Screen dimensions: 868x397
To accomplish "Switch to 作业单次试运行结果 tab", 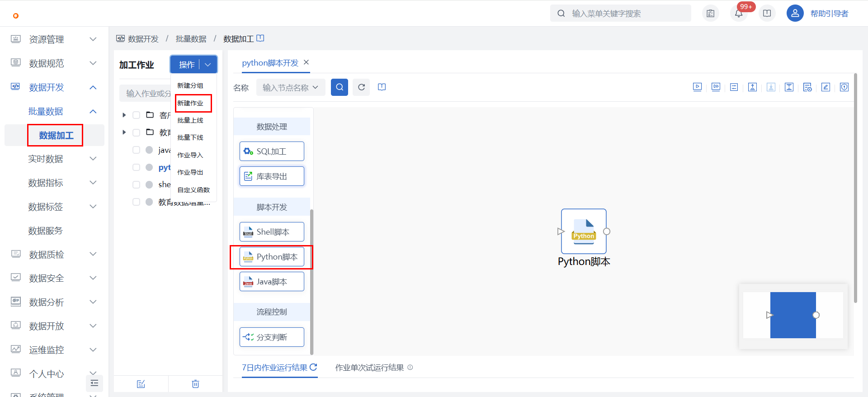I will coord(369,368).
